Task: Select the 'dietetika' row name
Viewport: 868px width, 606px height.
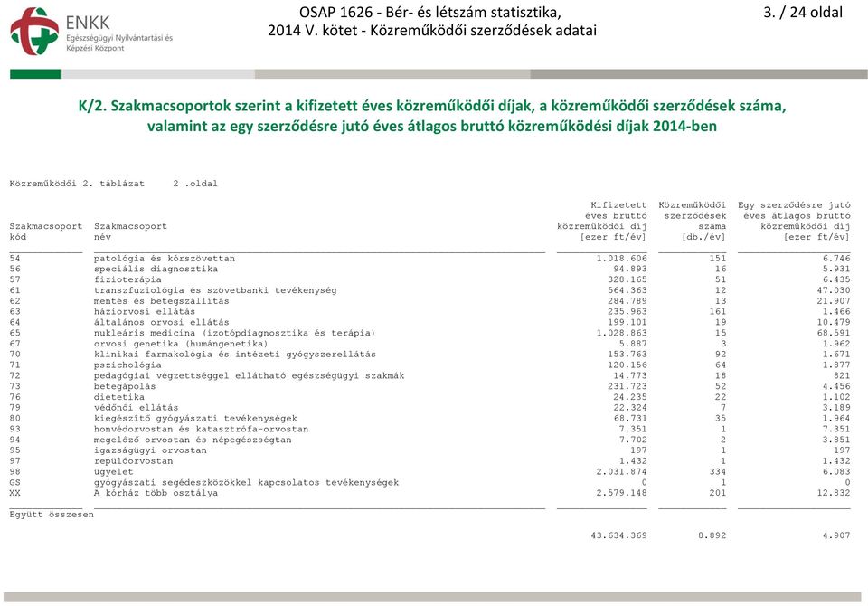Action: click(x=119, y=397)
